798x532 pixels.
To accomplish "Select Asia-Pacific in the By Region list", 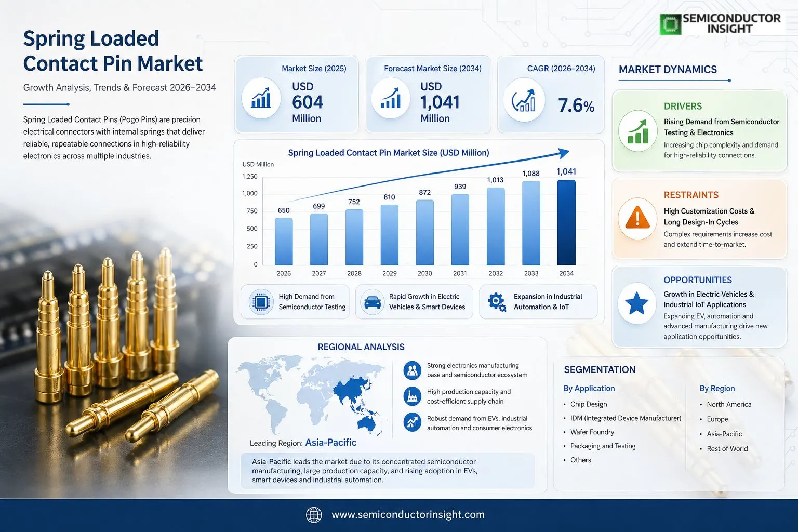I will [724, 434].
